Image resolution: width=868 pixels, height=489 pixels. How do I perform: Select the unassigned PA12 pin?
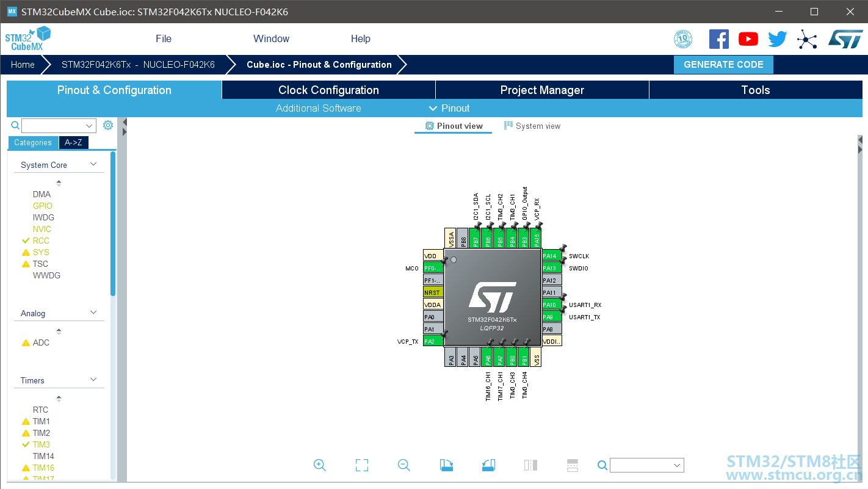[552, 280]
